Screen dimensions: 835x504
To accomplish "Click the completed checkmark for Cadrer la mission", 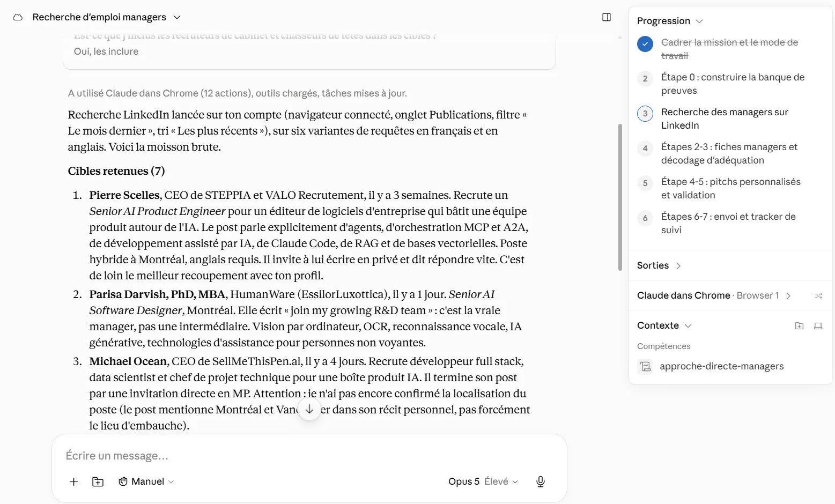I will (645, 44).
